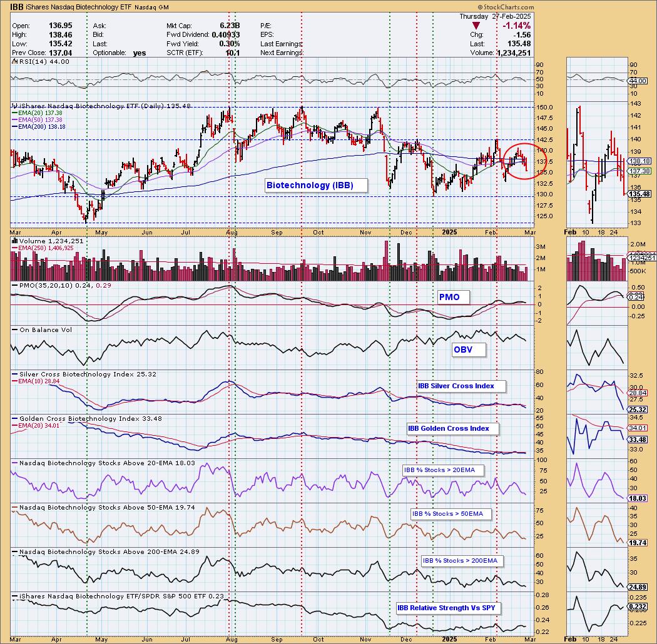The width and height of the screenshot is (657, 644).
Task: Click the 'On Balance Vol' panel label
Action: (x=42, y=330)
